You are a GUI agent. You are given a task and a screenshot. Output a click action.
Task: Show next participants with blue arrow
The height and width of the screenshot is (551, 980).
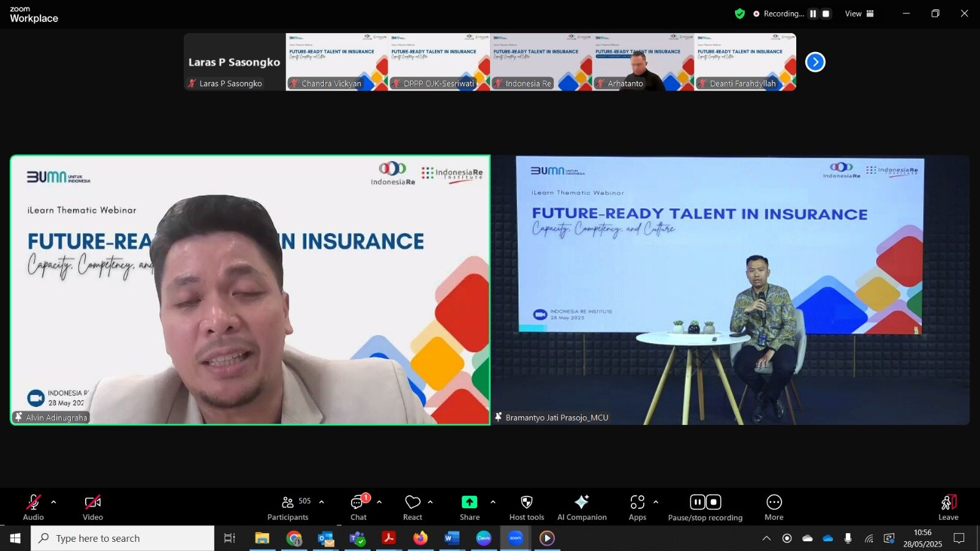[x=815, y=62]
